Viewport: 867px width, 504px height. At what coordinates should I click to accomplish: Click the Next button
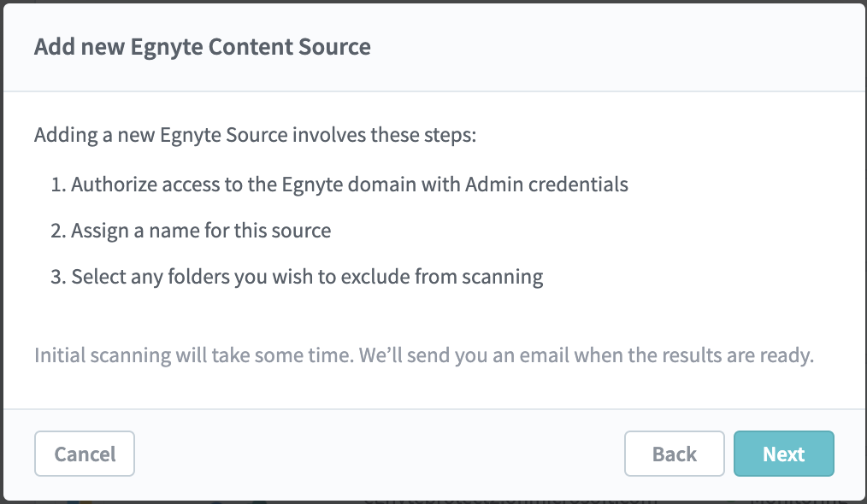click(783, 454)
